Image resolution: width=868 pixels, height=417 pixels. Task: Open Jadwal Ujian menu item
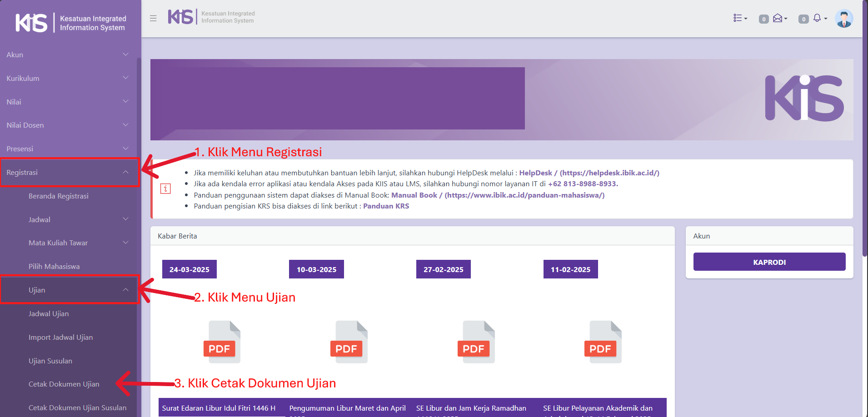pyautogui.click(x=49, y=313)
